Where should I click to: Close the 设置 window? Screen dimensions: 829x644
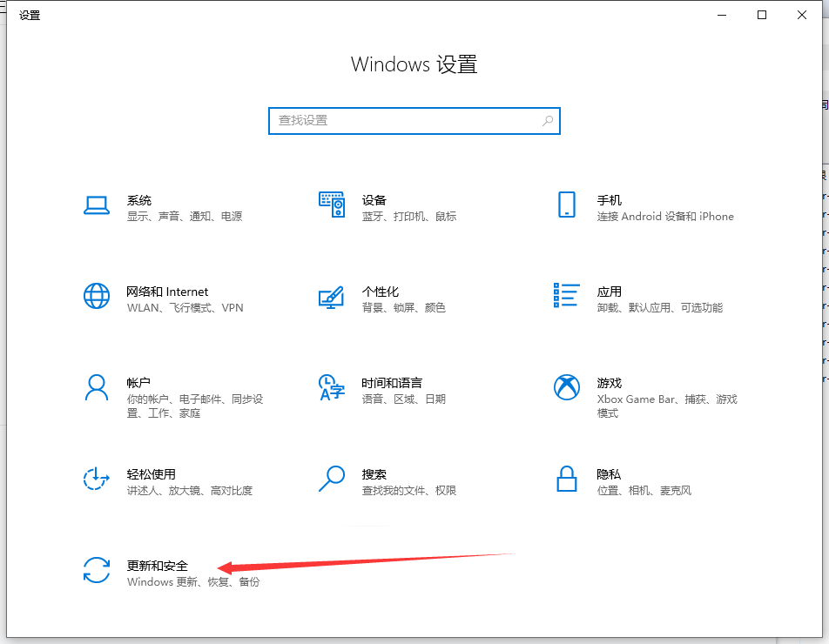(x=802, y=15)
